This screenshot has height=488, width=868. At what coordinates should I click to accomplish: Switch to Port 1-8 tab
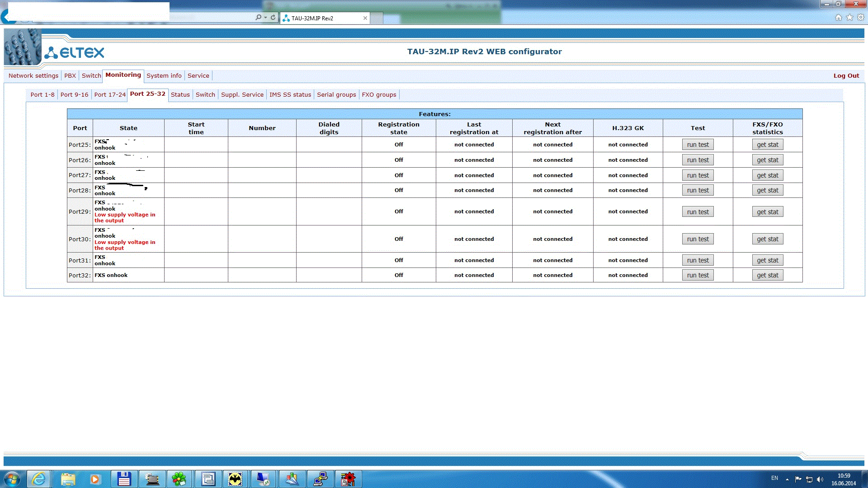pyautogui.click(x=42, y=94)
